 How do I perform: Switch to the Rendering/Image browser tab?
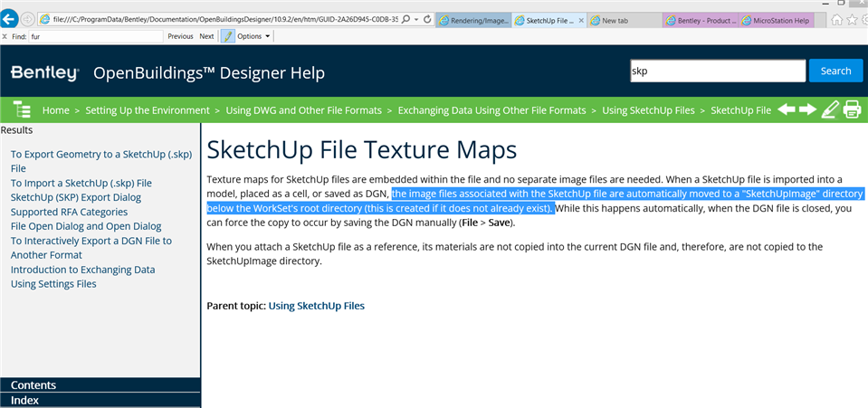[473, 21]
